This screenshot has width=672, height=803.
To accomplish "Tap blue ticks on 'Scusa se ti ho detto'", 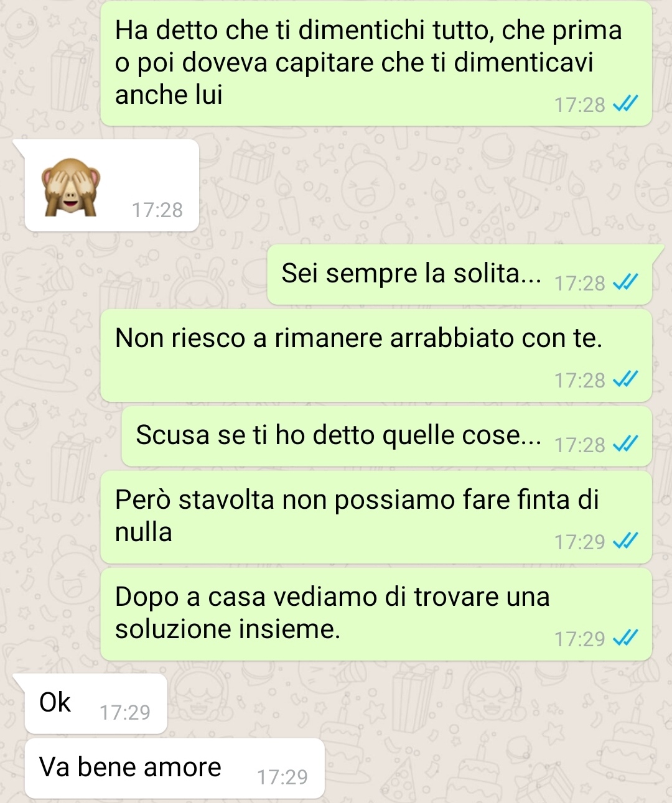I will point(625,444).
